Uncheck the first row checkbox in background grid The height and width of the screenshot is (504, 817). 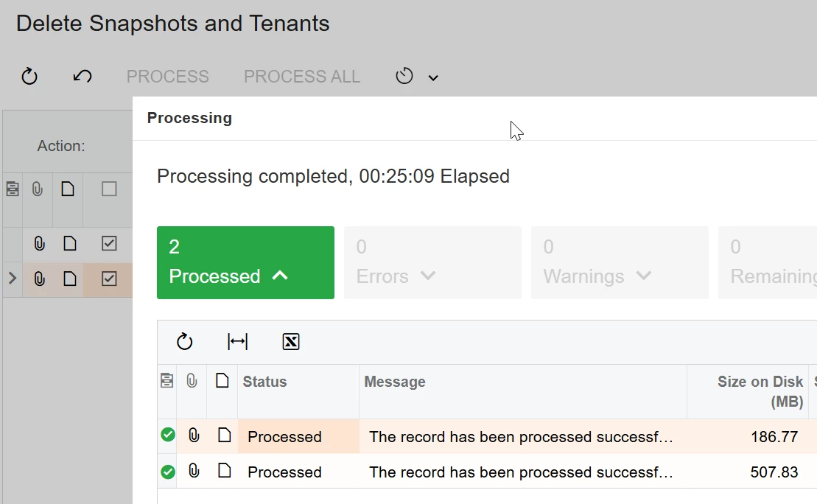click(x=109, y=243)
